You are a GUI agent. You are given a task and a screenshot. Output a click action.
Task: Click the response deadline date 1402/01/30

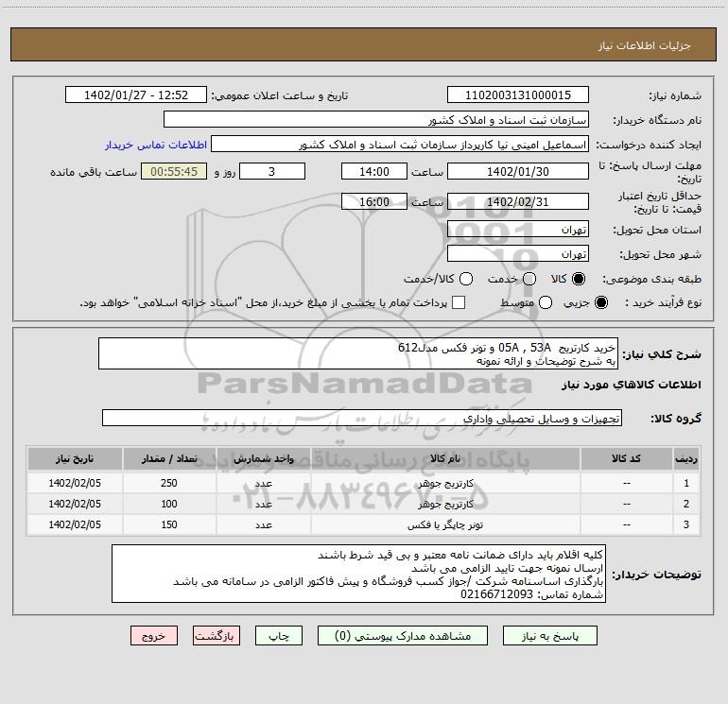(x=518, y=171)
